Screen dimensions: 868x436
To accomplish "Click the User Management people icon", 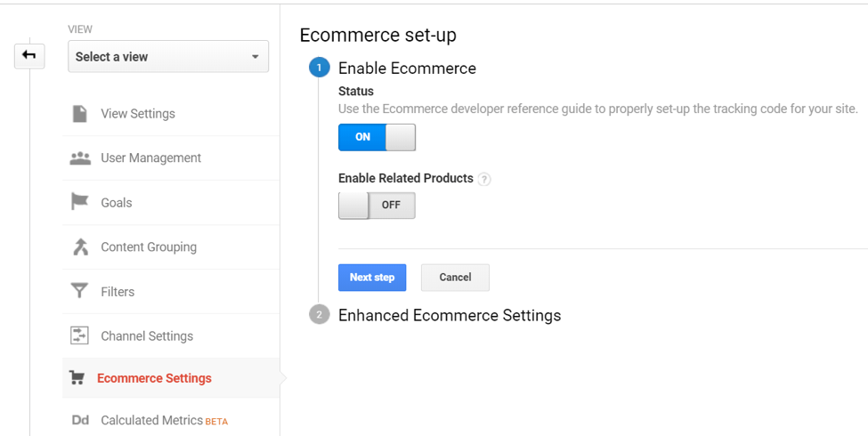I will click(80, 158).
